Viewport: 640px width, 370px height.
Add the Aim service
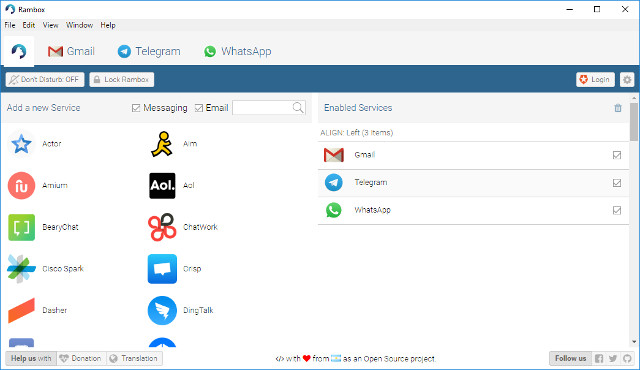coord(162,144)
